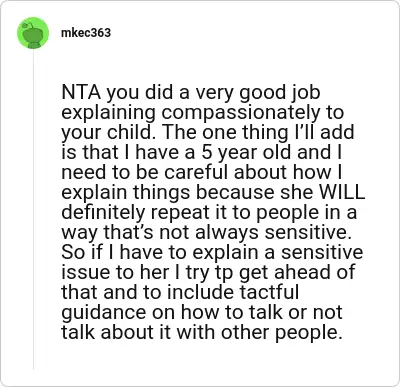This screenshot has height=387, width=400.
Task: Click the word NTA in the comment
Action: pos(81,92)
